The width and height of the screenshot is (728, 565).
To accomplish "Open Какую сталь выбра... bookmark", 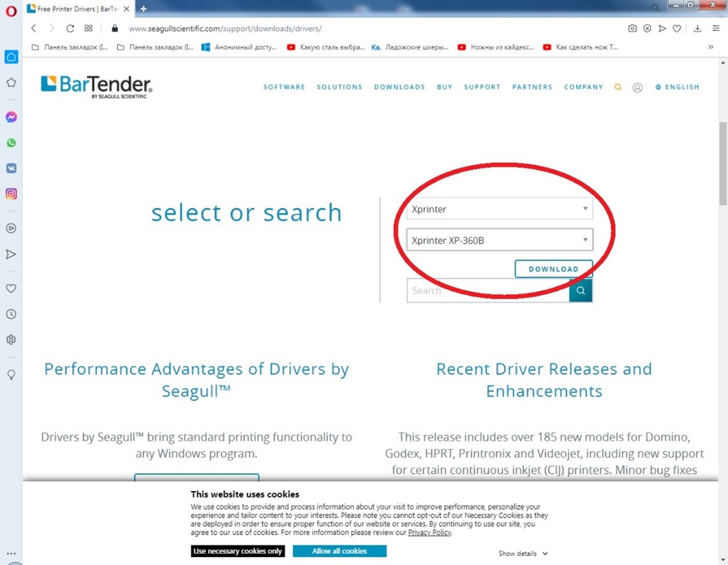I will point(326,47).
